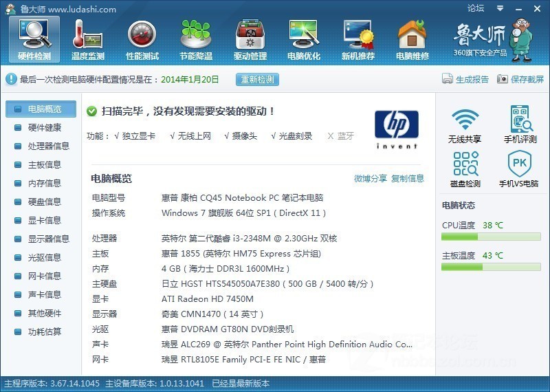Screen dimensions: 550x392
Task: Select 电脑概览 in the sidebar
Action: [41, 109]
